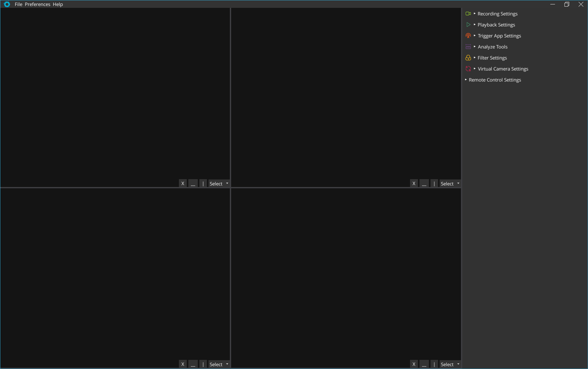588x369 pixels.
Task: Open the Help menu
Action: point(58,4)
